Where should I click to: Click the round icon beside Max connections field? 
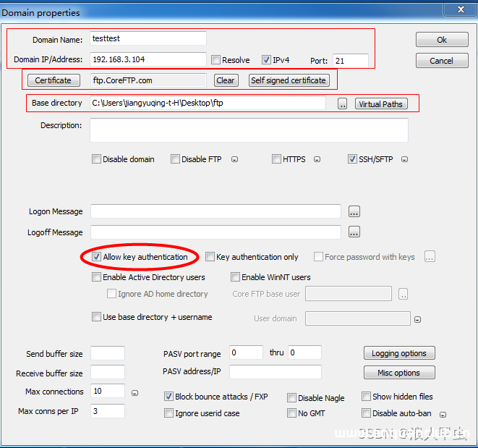[x=135, y=392]
